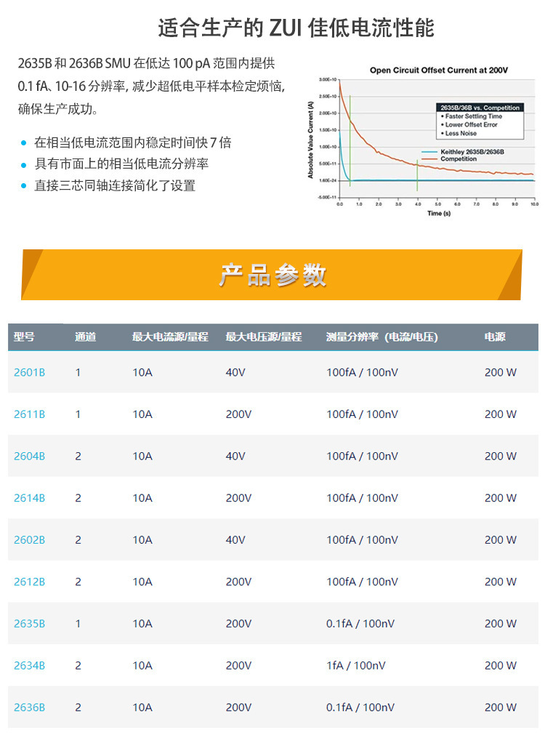Open the 2611B model link

[29, 414]
